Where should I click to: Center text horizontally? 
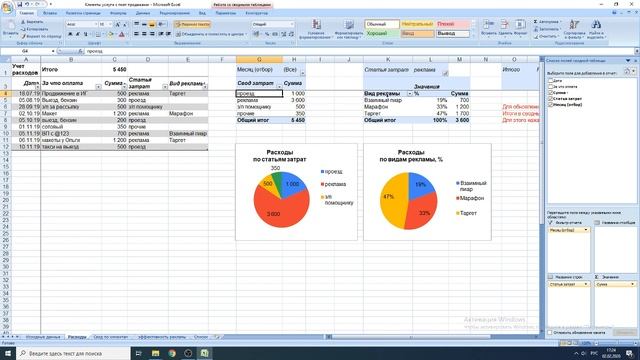144,34
